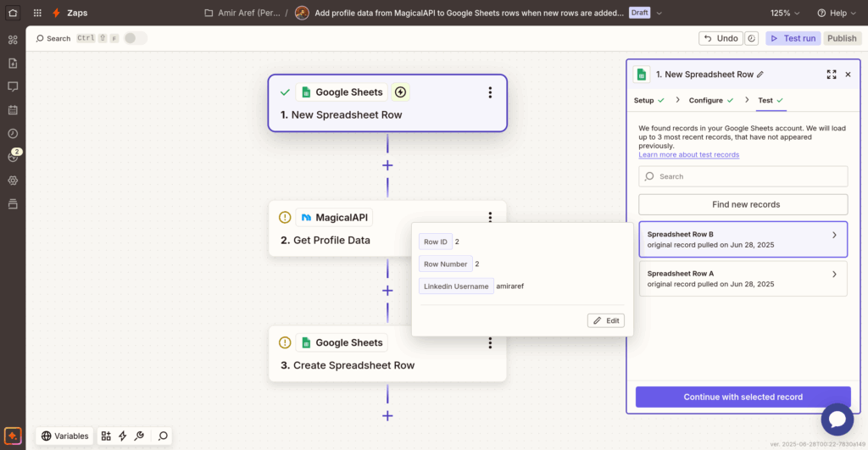Image resolution: width=868 pixels, height=450 pixels.
Task: Close the step side panel
Action: click(848, 75)
